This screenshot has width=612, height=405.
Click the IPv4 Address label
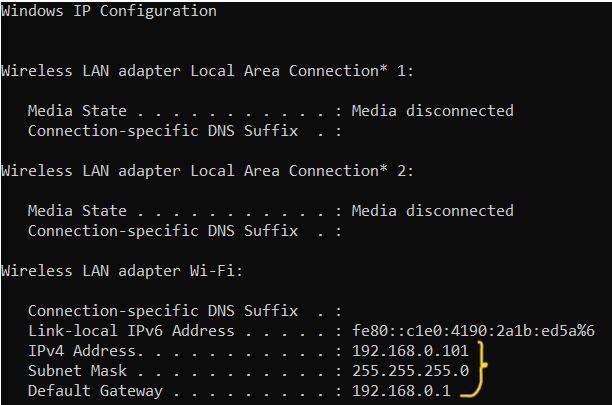pos(86,351)
